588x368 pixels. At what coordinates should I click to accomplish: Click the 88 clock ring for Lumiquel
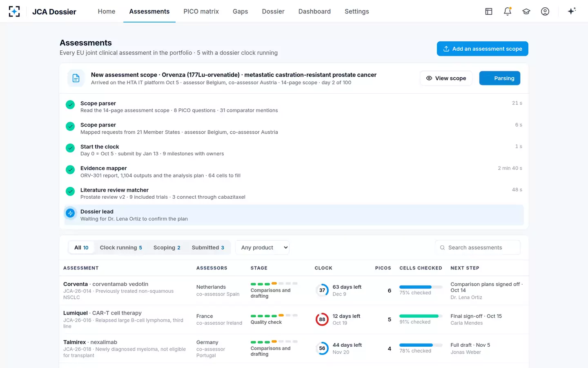tap(322, 319)
